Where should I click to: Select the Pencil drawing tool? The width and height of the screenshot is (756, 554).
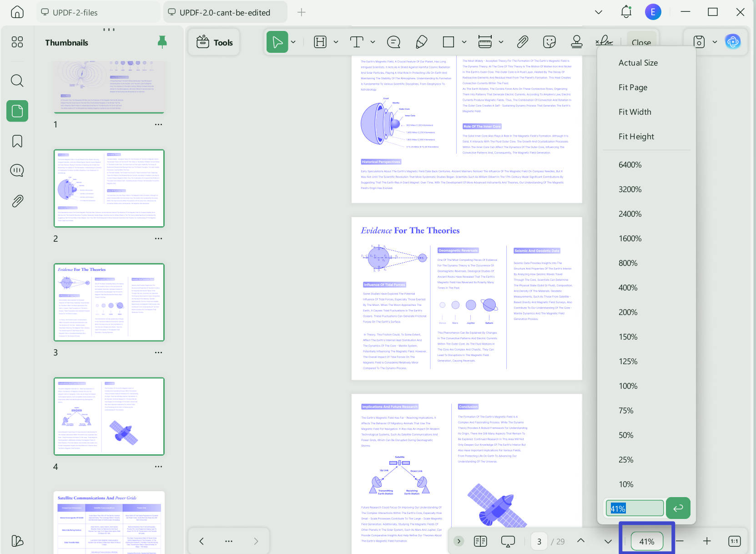coord(421,42)
